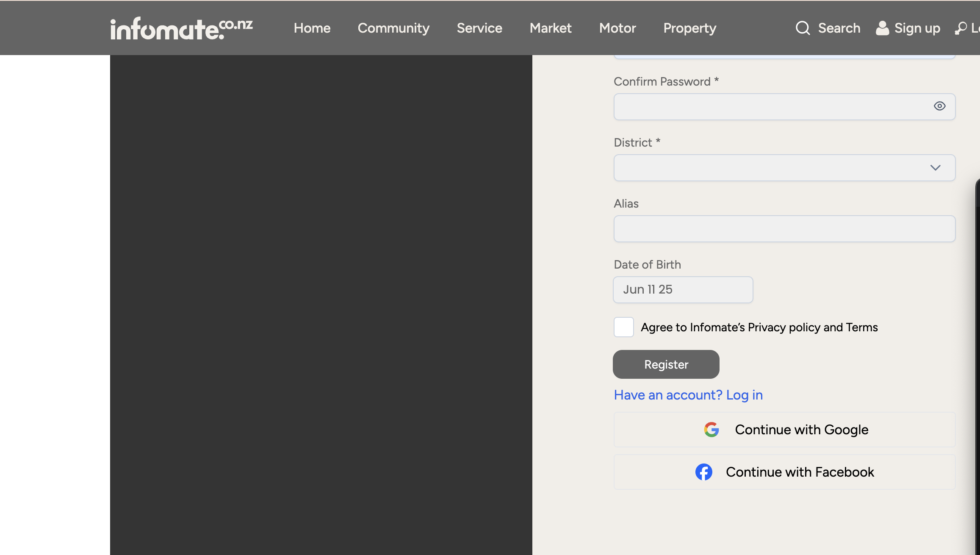Follow the Have an account? Log in link
Image resolution: width=980 pixels, height=555 pixels.
pyautogui.click(x=688, y=395)
